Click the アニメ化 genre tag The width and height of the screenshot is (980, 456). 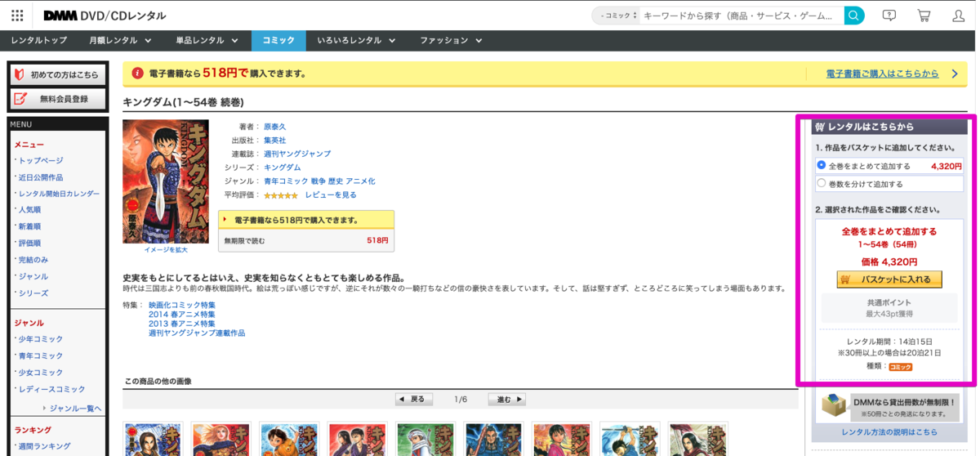pos(360,181)
